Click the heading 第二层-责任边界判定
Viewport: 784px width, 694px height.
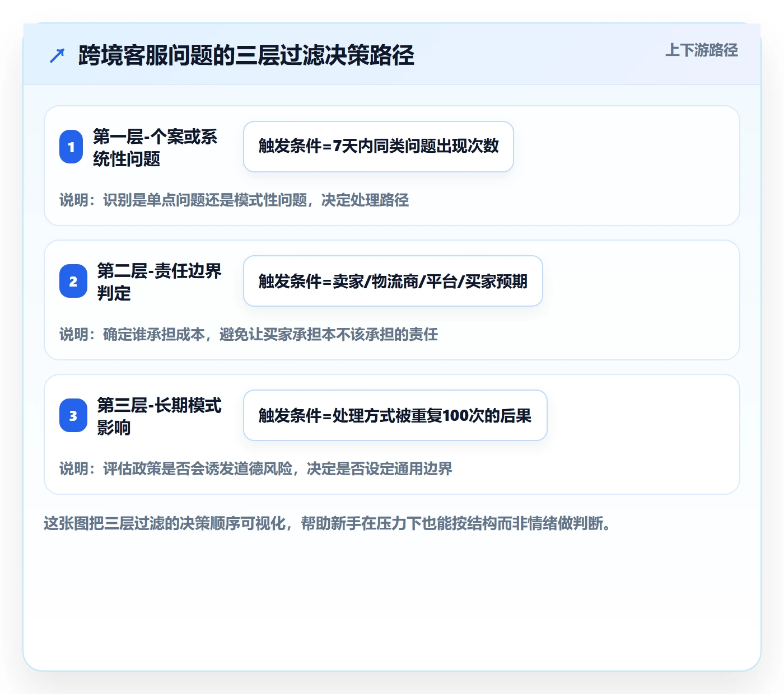159,282
